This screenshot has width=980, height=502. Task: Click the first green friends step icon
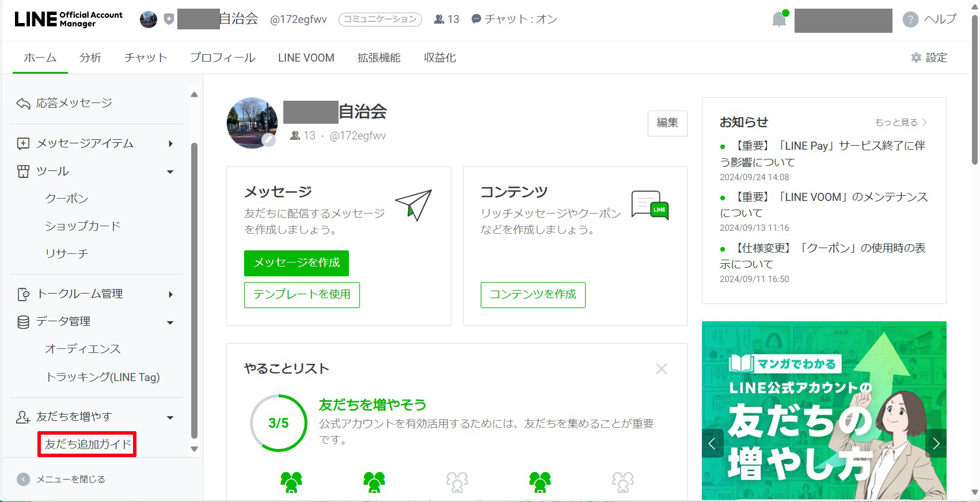coord(291,482)
